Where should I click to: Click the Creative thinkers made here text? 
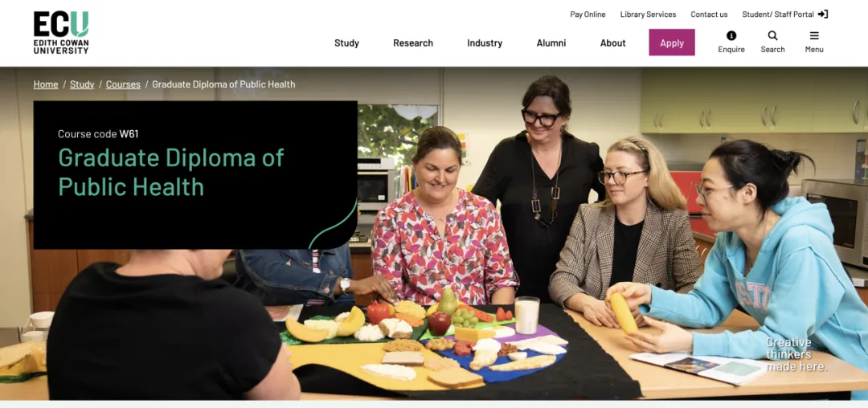pos(796,354)
